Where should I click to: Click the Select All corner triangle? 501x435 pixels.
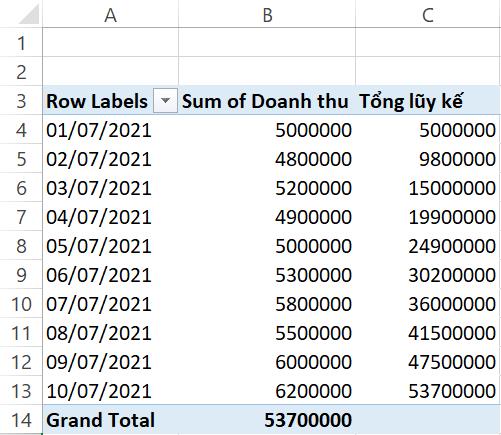(x=29, y=15)
